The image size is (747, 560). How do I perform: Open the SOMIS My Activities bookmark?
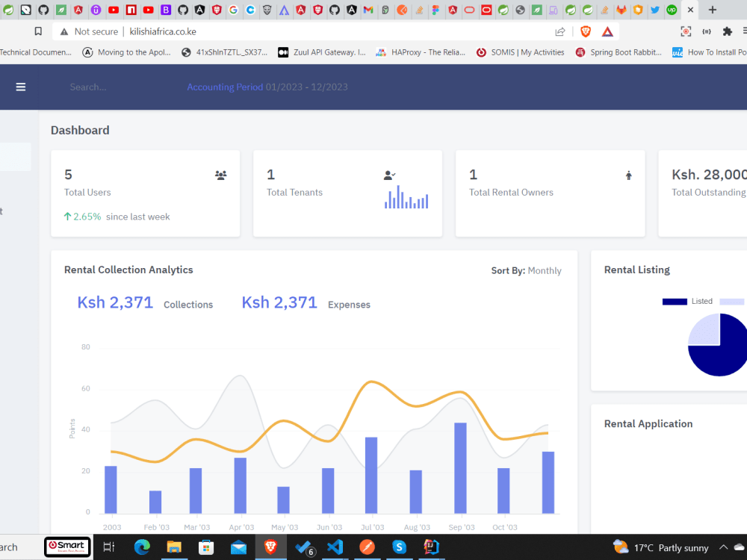[x=520, y=52]
